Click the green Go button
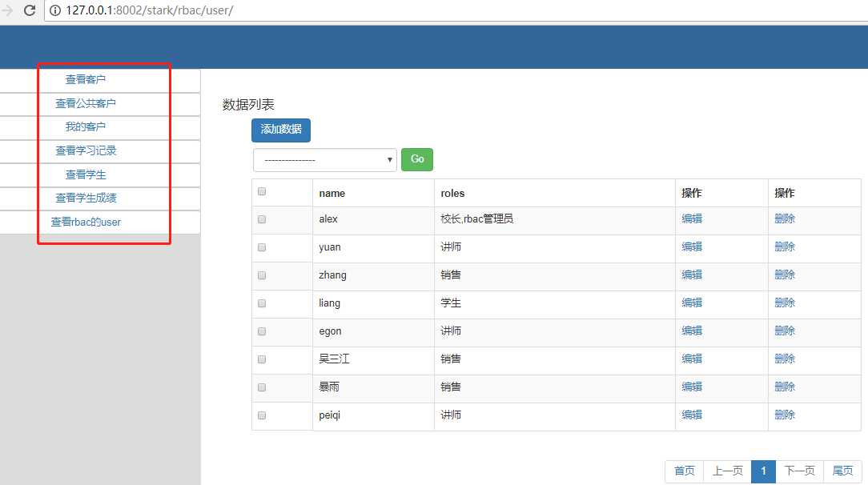Screen dimensions: 868x485 [x=417, y=159]
